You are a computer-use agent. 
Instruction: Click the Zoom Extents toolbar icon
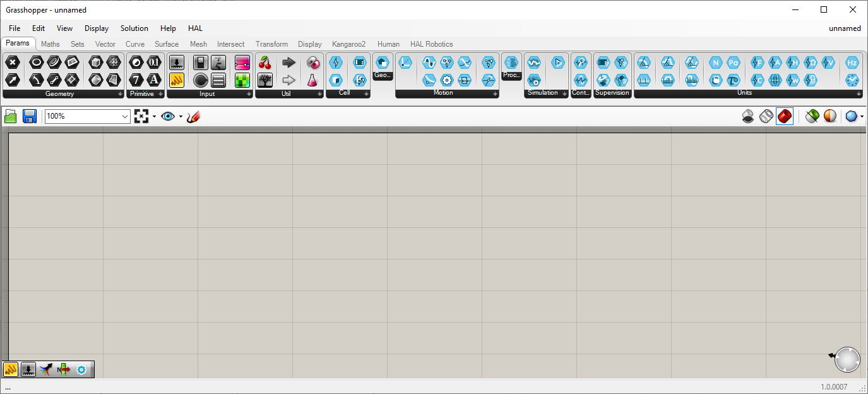141,116
